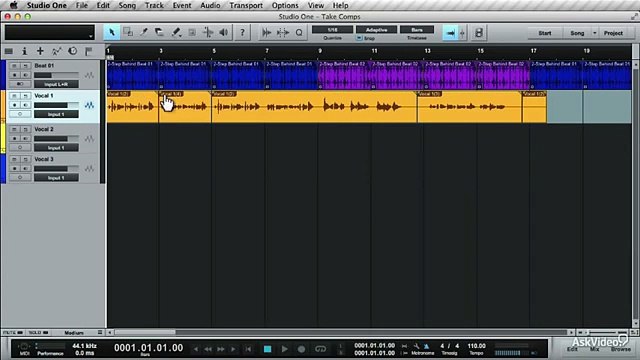This screenshot has height=360, width=640.
Task: Click the question mark help icon
Action: tap(242, 33)
